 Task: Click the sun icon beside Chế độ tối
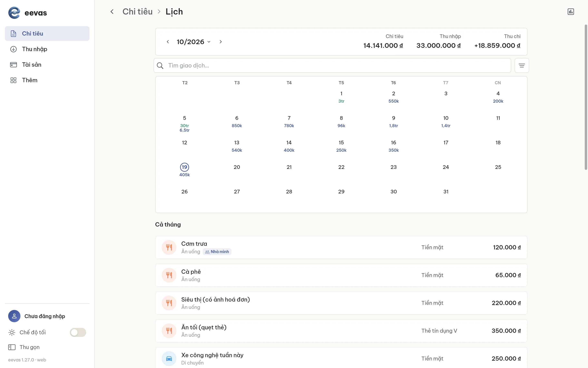(12, 332)
